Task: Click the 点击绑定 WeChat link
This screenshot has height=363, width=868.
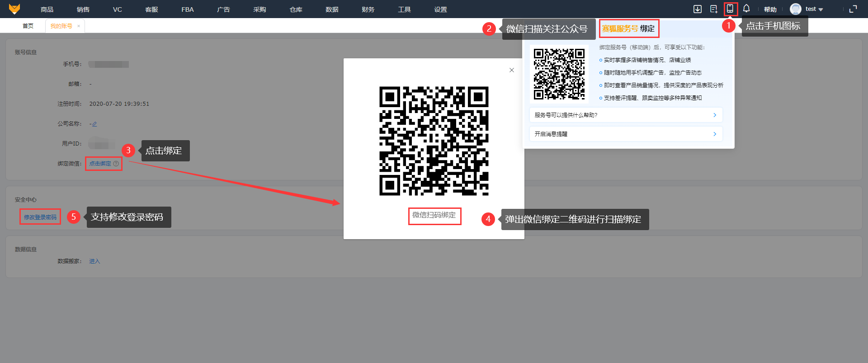Action: [x=100, y=164]
